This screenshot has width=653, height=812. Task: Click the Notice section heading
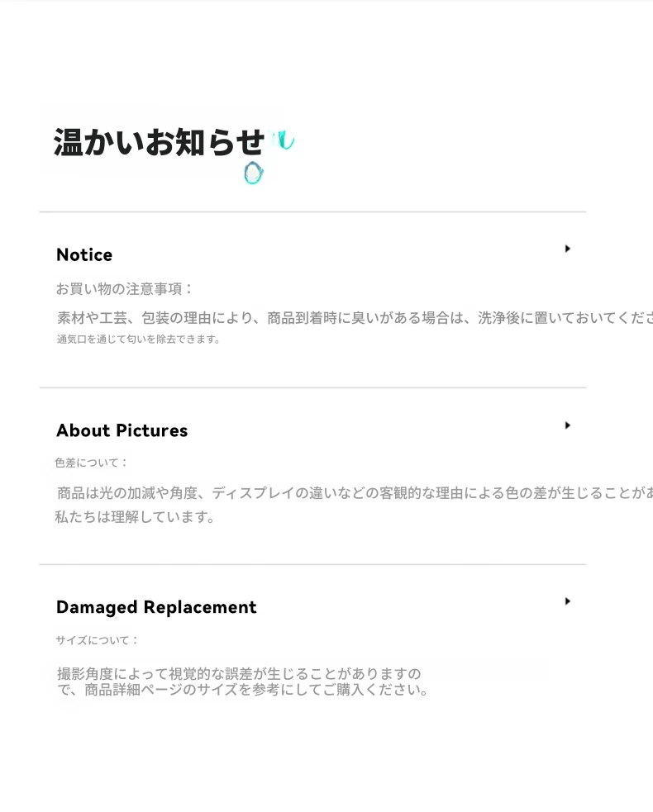click(84, 255)
